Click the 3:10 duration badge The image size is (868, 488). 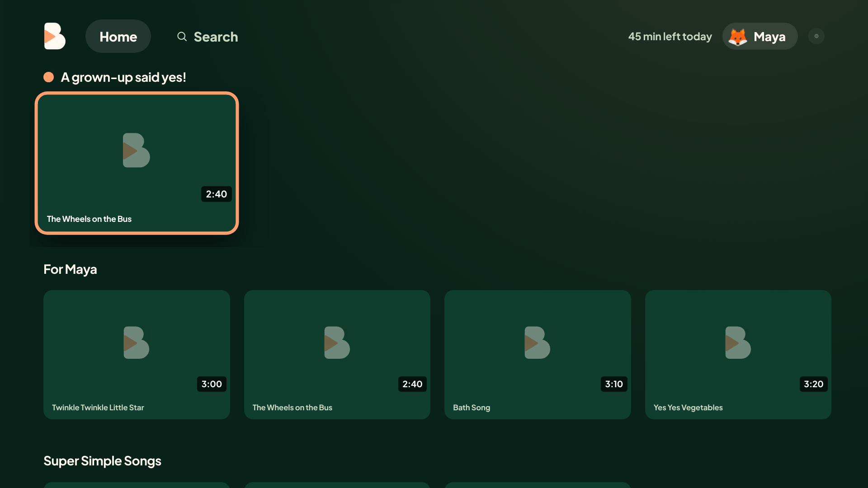[x=614, y=384]
